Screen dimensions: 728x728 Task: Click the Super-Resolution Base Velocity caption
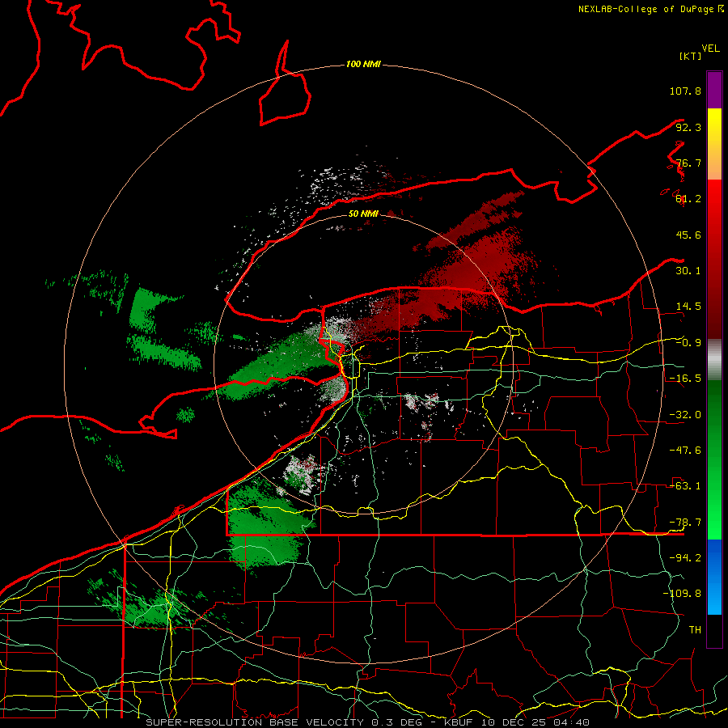tap(368, 722)
